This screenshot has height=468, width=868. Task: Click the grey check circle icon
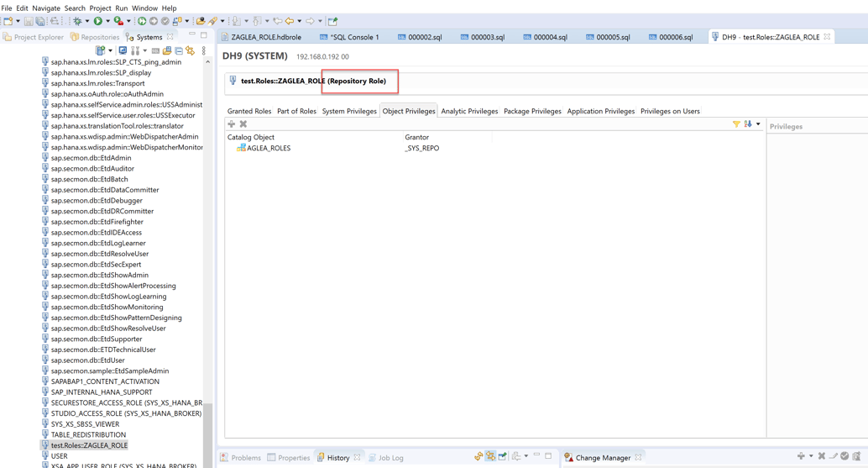(165, 21)
